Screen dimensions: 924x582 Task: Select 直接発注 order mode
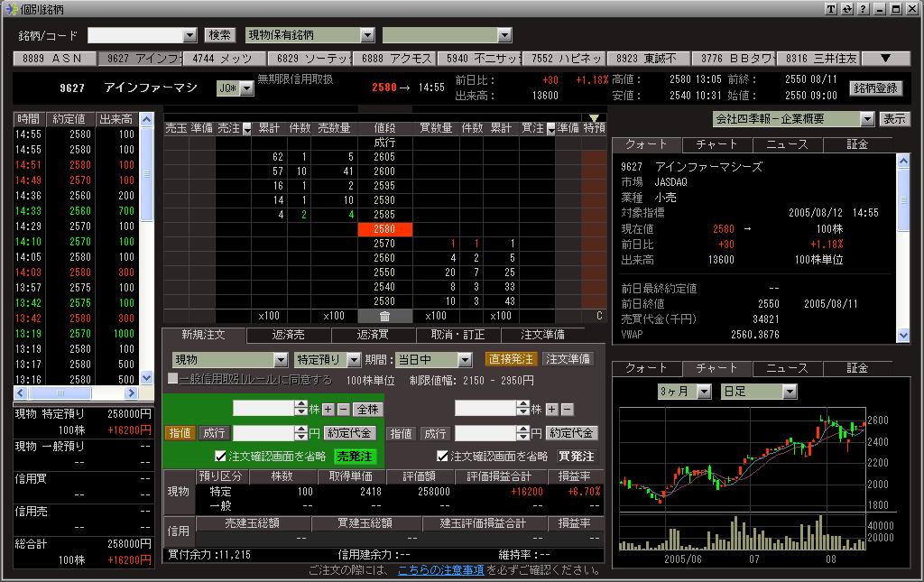(511, 359)
